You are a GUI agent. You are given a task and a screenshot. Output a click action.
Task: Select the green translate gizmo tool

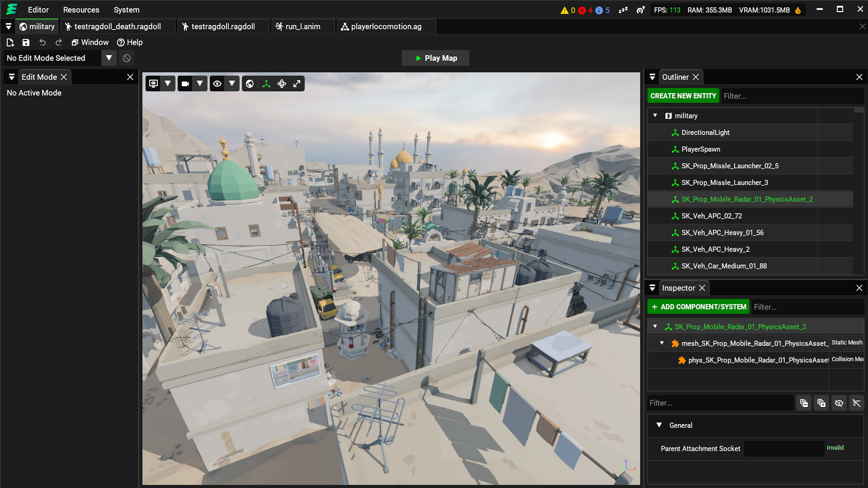pos(266,84)
